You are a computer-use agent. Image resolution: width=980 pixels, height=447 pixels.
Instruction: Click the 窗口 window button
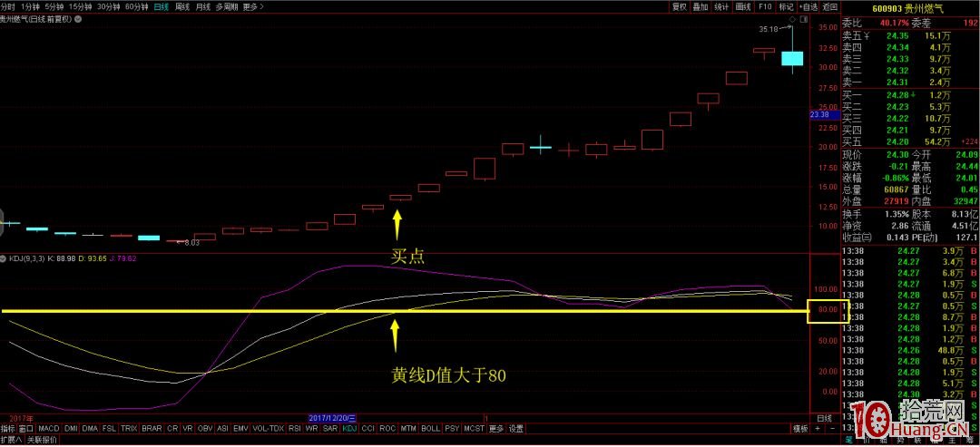point(25,429)
